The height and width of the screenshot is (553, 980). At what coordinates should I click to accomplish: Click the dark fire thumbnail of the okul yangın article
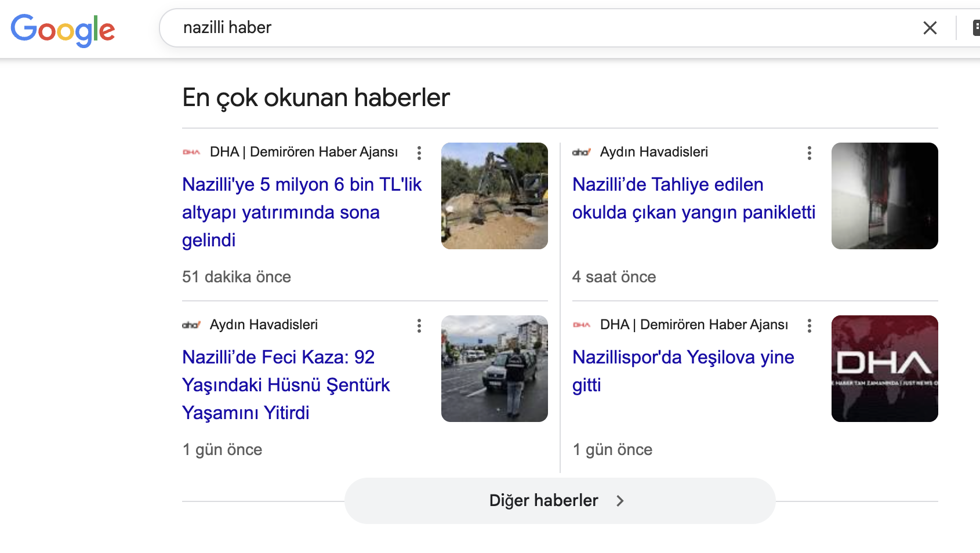point(885,196)
